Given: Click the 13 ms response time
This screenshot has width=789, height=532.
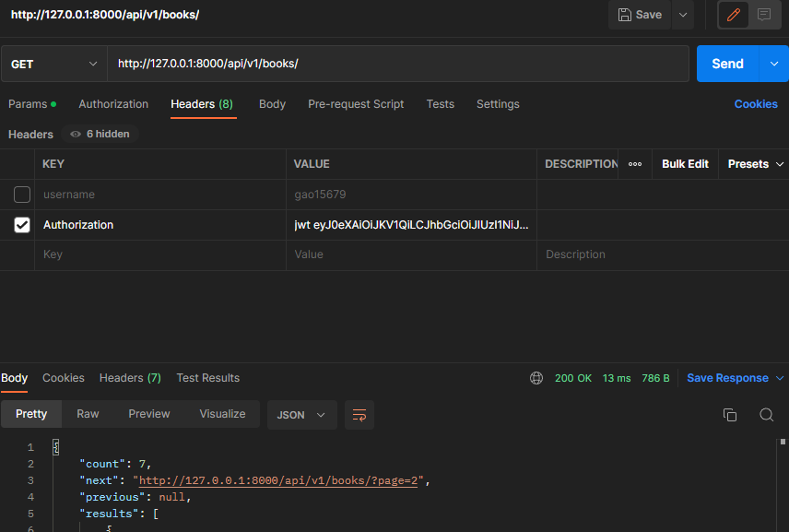Looking at the screenshot, I should [x=617, y=378].
